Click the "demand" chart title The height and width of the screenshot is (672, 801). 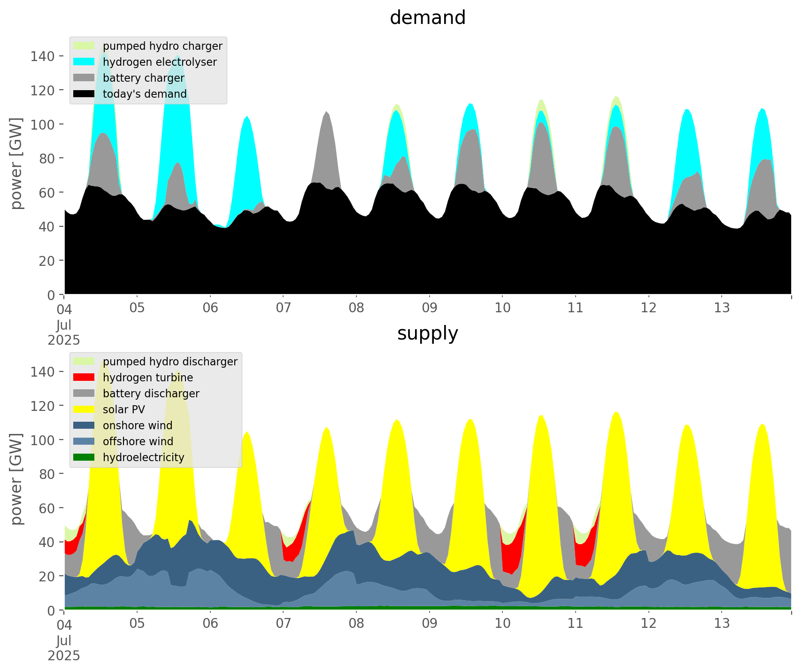[427, 18]
